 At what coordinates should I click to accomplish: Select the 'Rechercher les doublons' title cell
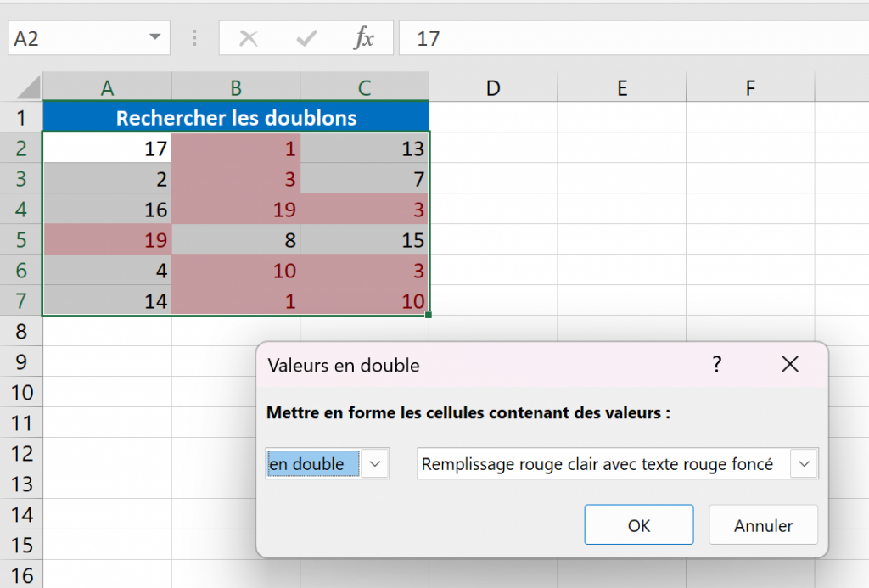(236, 117)
